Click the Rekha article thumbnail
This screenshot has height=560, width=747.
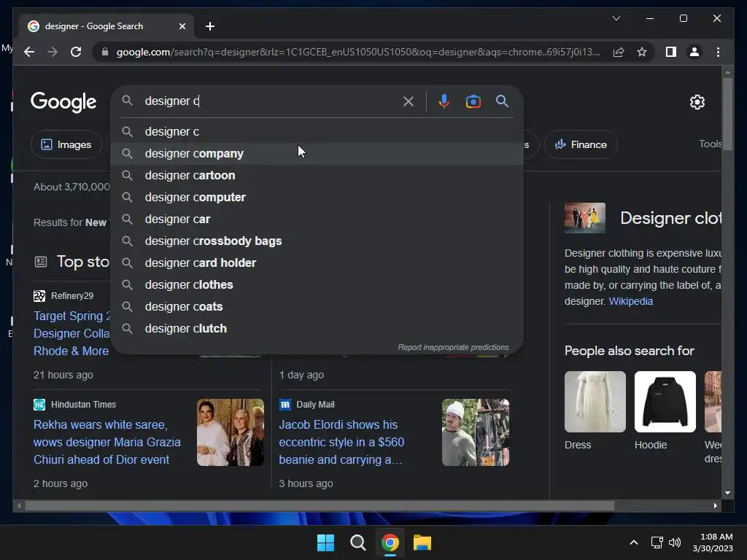tap(230, 432)
